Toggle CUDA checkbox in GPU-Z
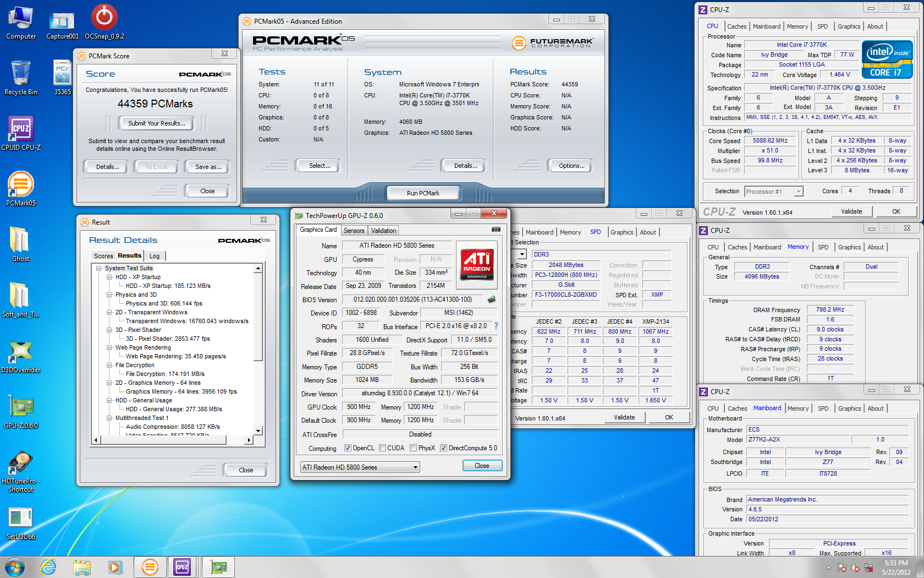This screenshot has height=578, width=924. pos(382,448)
